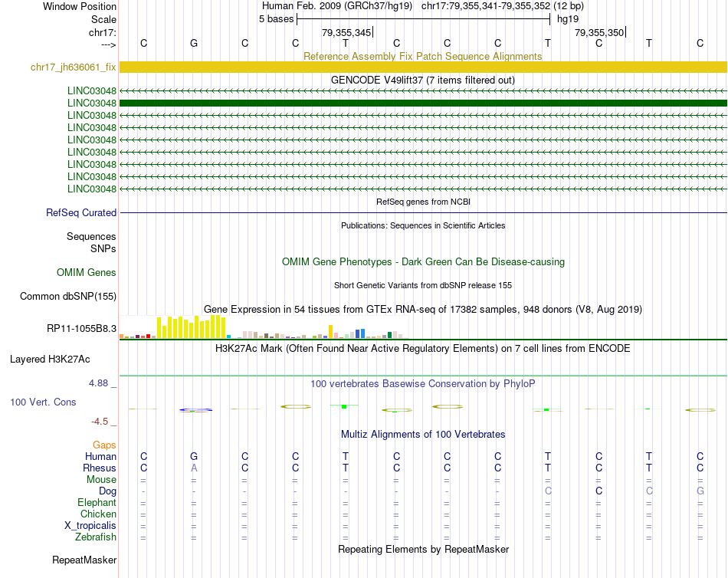Click the Window Position track label
This screenshot has width=728, height=578.
(80, 6)
